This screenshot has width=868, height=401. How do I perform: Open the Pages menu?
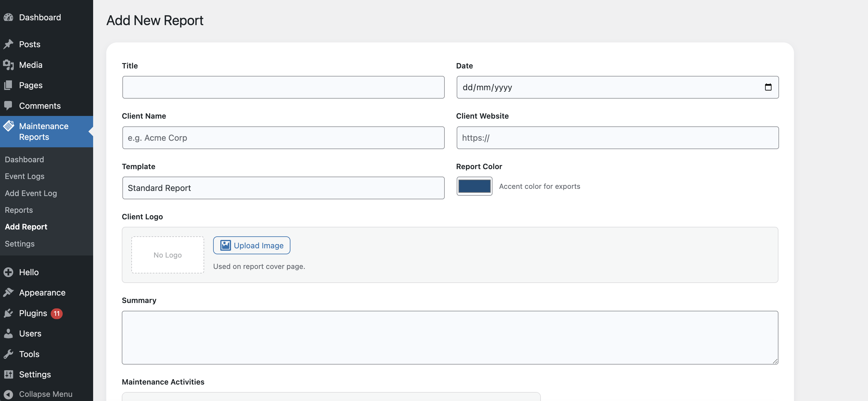[47, 85]
